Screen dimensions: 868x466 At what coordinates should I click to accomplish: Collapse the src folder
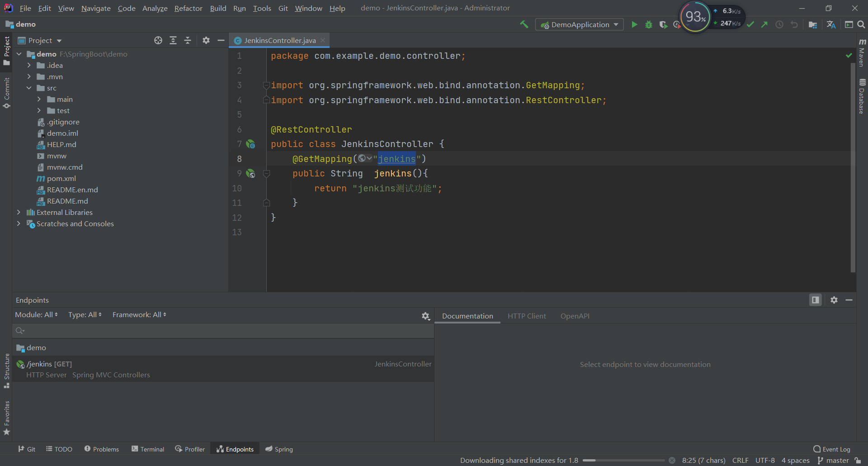29,88
